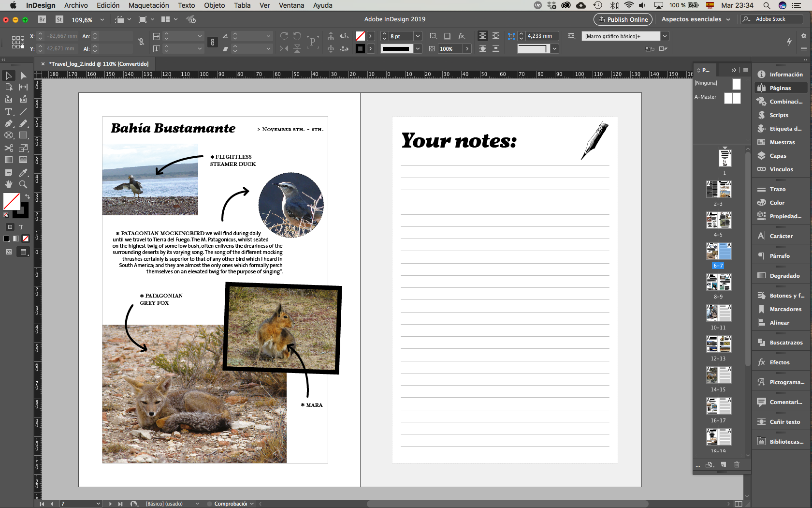The image size is (812, 508).
Task: Select the Scissors tool
Action: 9,148
